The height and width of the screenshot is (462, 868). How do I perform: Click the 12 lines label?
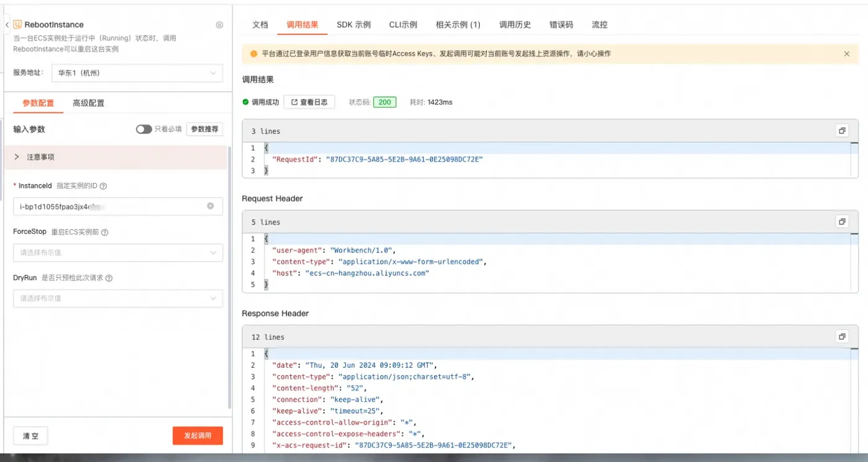(x=268, y=337)
